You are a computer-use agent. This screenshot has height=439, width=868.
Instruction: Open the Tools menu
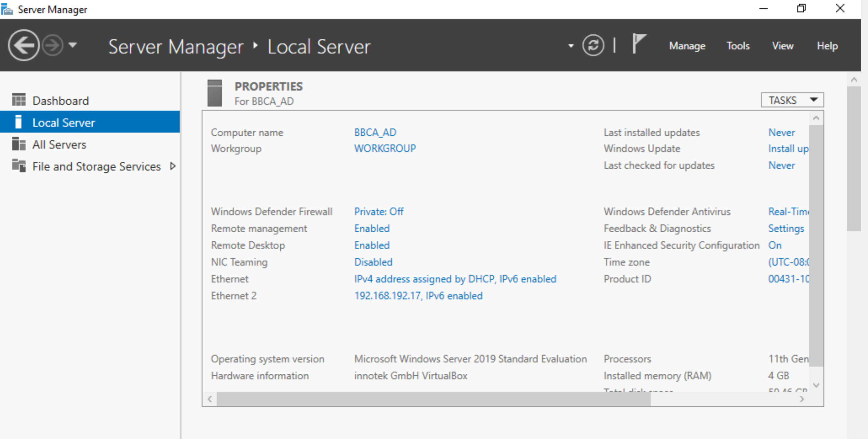[x=738, y=46]
